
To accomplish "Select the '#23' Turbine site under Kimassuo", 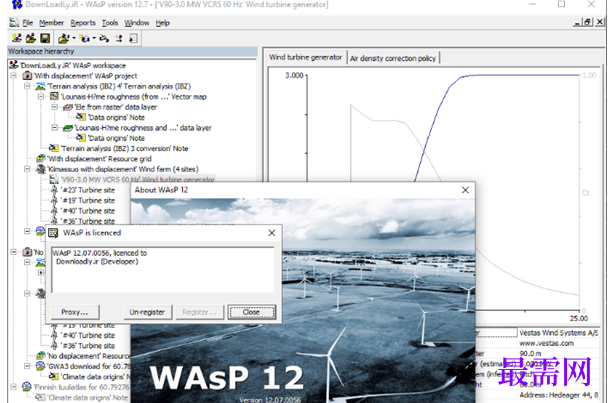I will click(x=88, y=190).
